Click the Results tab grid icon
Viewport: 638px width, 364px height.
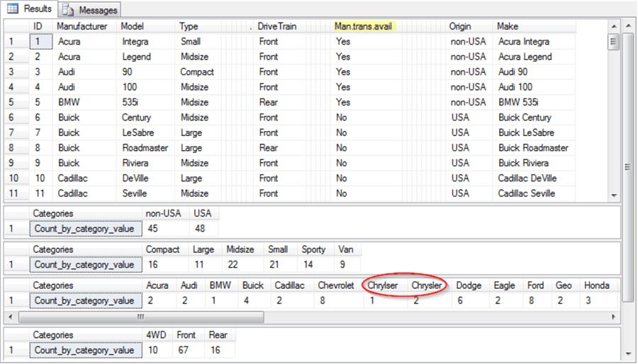coord(13,8)
